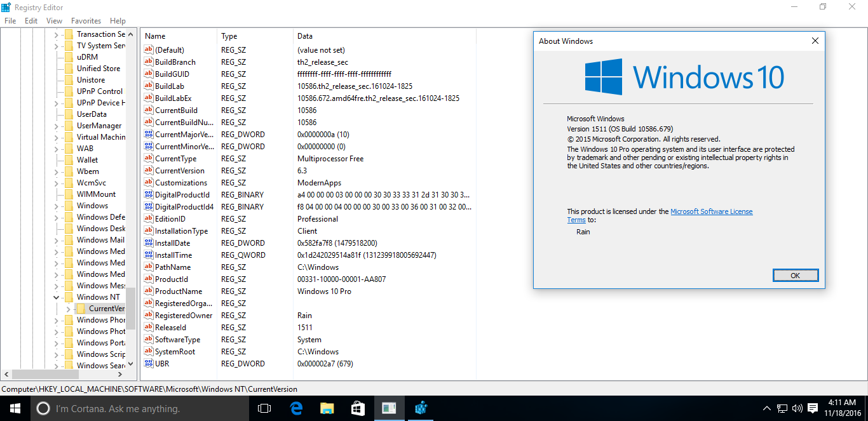
Task: Launch Microsoft Edge from the taskbar
Action: click(x=295, y=408)
